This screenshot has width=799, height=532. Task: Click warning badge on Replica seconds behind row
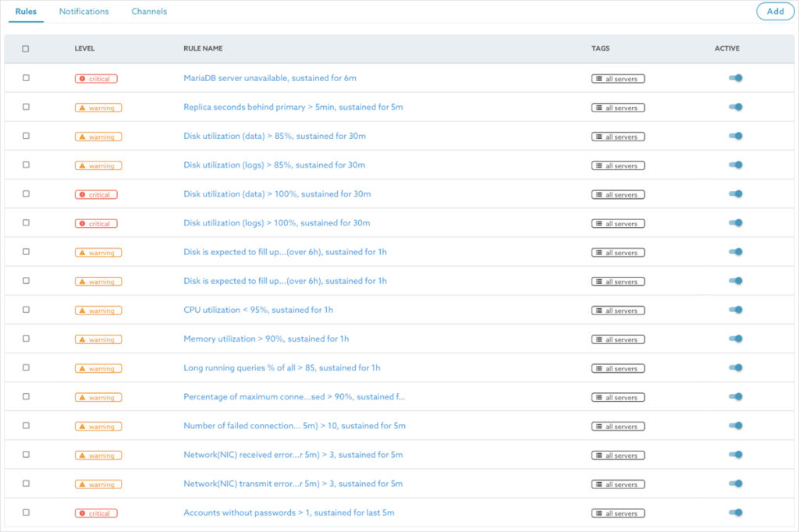pos(98,108)
